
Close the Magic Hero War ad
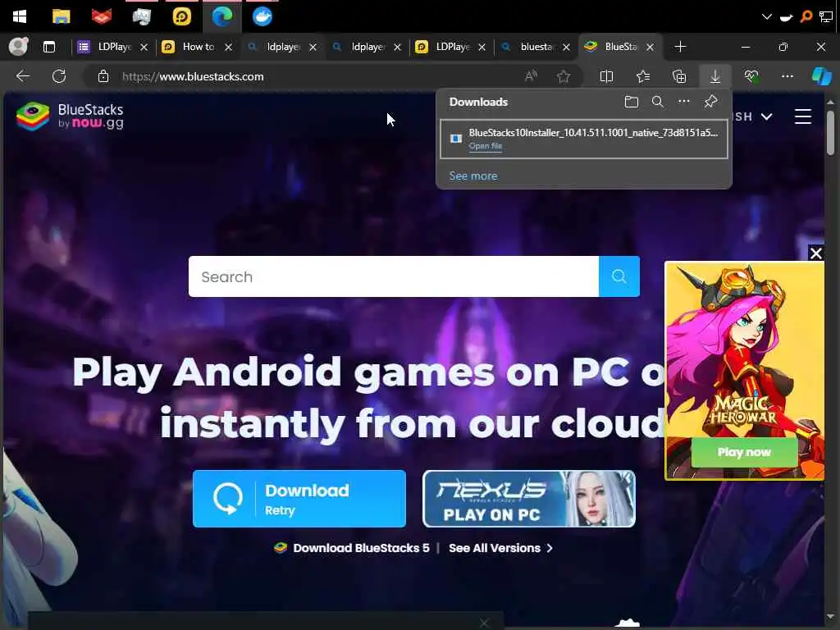[x=815, y=253]
